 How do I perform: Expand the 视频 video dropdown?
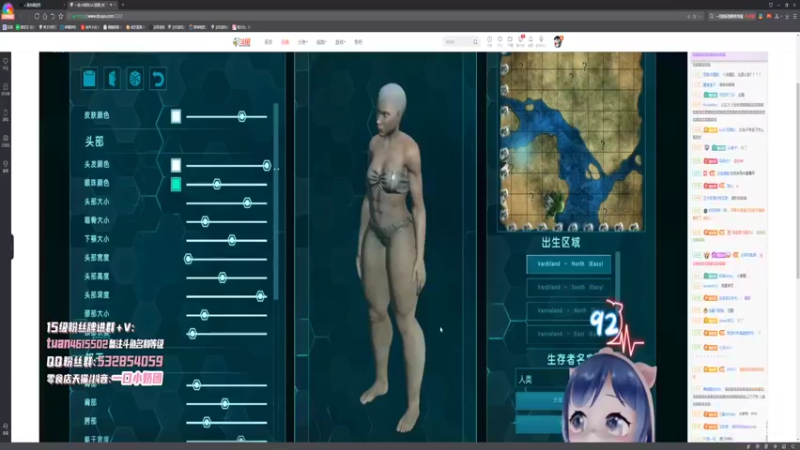point(321,42)
